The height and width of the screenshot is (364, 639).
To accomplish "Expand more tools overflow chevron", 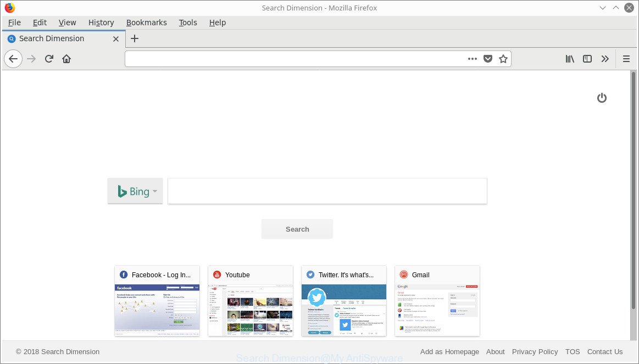I will 605,59.
